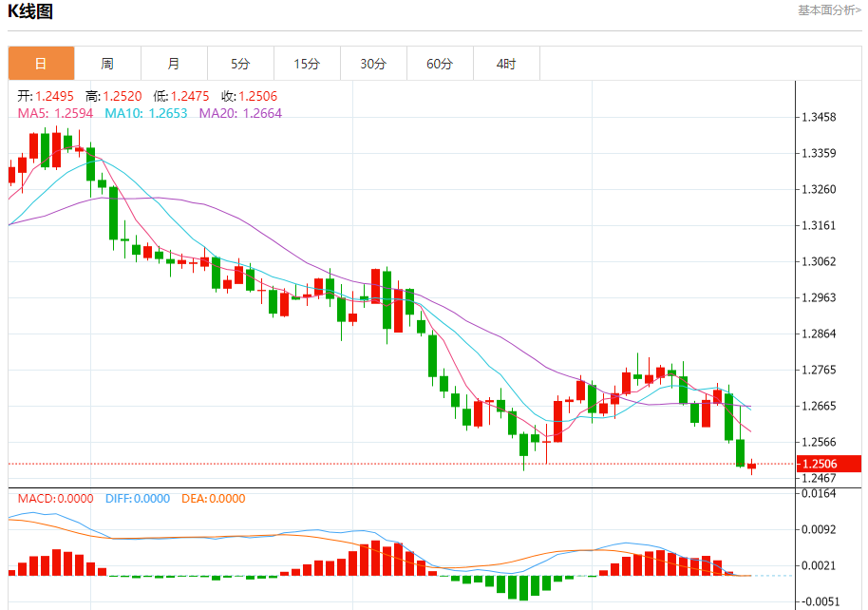Open the 15分 interval tab
The height and width of the screenshot is (610, 868).
click(x=307, y=64)
